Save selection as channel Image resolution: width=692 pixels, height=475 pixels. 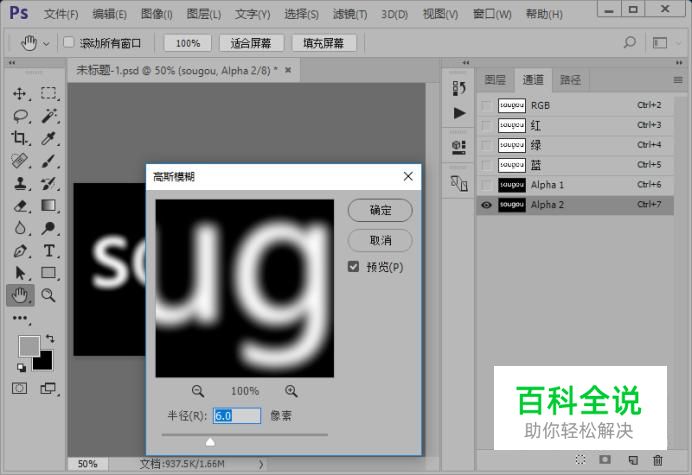[605, 460]
